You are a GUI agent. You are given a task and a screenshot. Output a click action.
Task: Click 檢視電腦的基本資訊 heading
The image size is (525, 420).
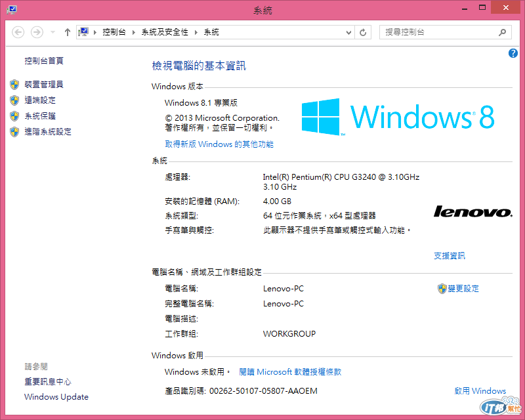click(x=199, y=66)
